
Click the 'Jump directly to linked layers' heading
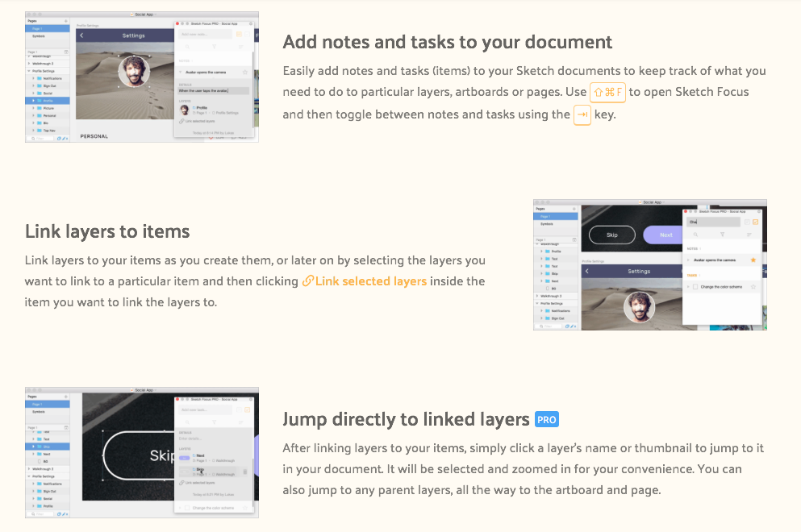pyautogui.click(x=406, y=420)
